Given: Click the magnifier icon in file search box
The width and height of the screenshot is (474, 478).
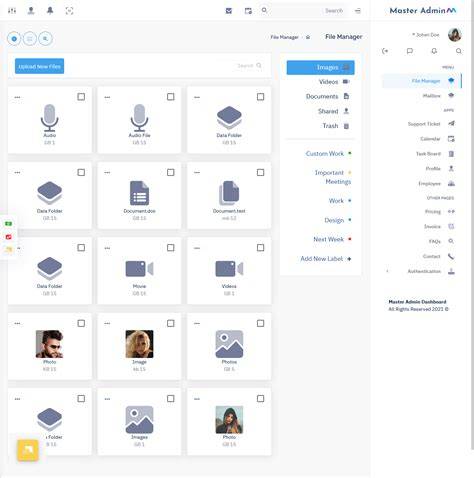Looking at the screenshot, I should tap(259, 66).
